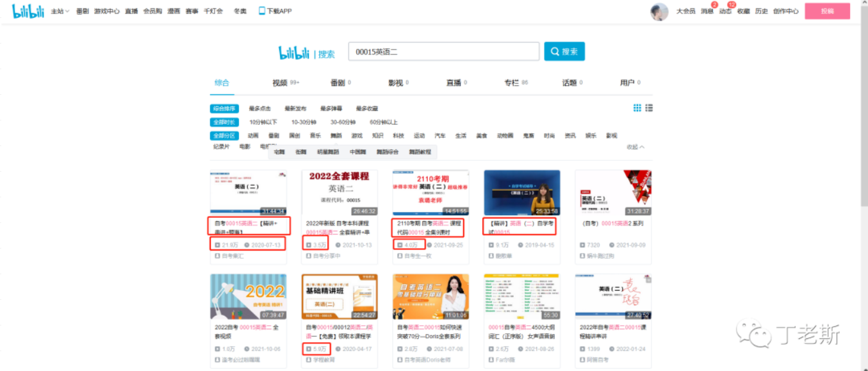The width and height of the screenshot is (868, 371).
Task: Choose 舞蹈综合 in the 舞蹈 submenu
Action: point(387,152)
